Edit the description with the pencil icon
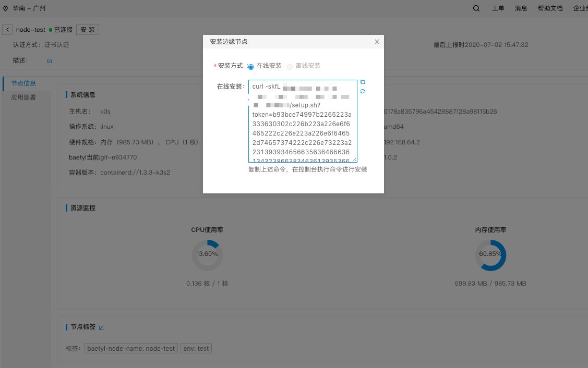The width and height of the screenshot is (588, 368). coord(50,60)
